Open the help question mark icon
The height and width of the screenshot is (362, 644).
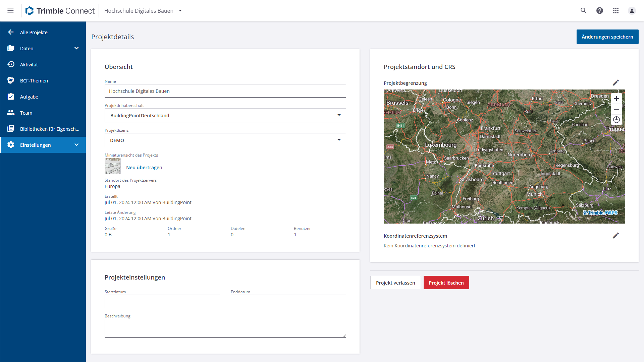(600, 11)
